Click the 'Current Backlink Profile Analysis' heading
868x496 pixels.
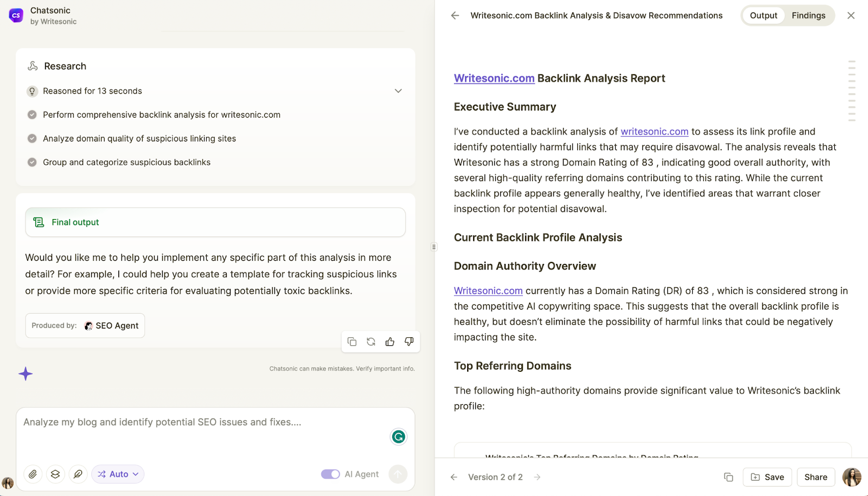538,238
